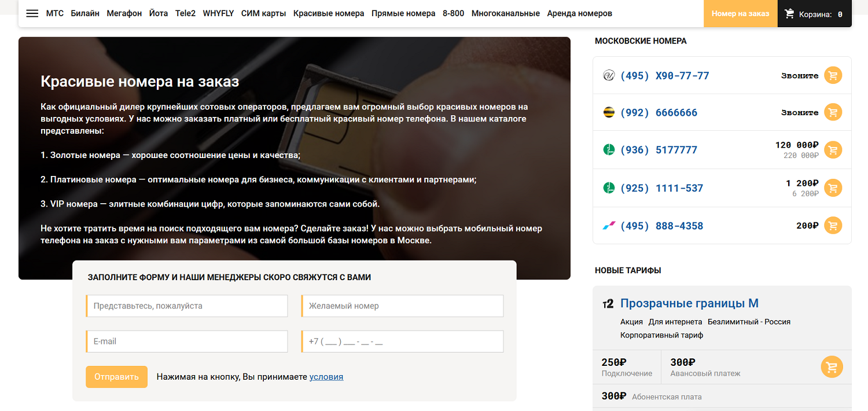Focus the Желаемый номер field

point(402,306)
